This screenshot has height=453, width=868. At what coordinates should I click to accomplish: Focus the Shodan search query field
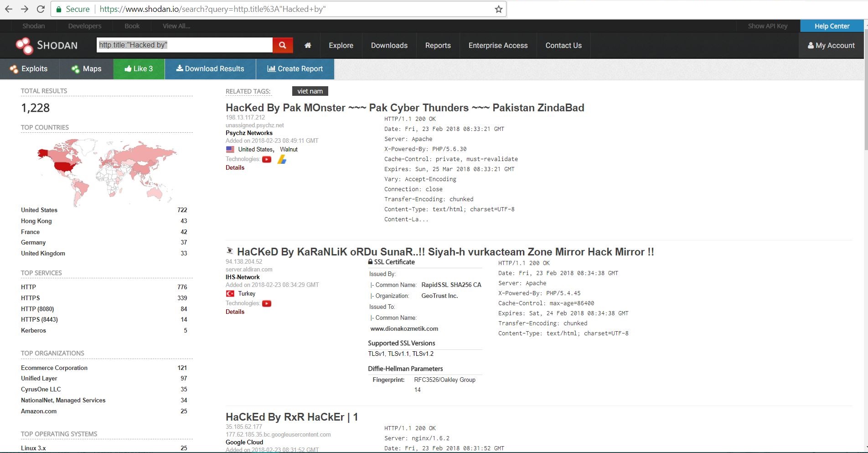[x=185, y=45]
